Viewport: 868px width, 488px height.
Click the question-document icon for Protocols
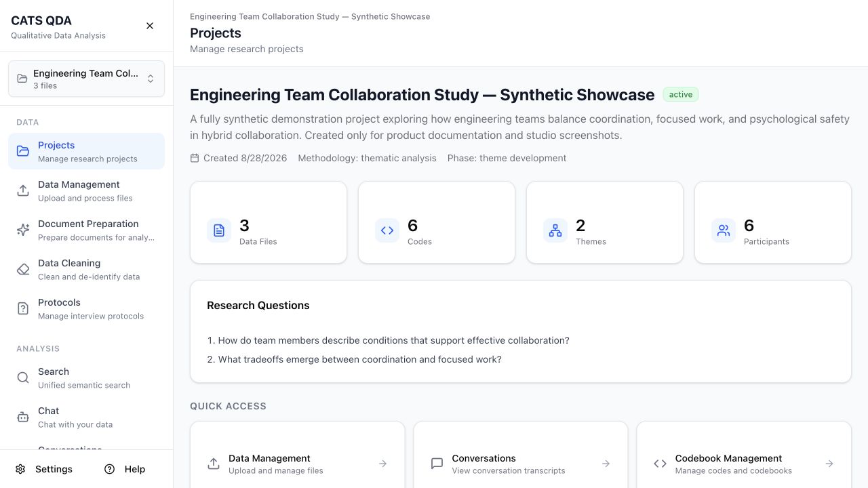23,308
